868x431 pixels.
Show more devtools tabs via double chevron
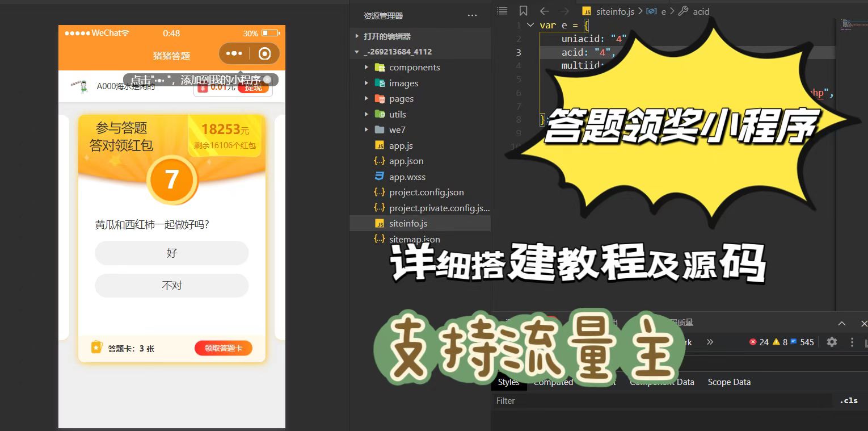click(710, 342)
